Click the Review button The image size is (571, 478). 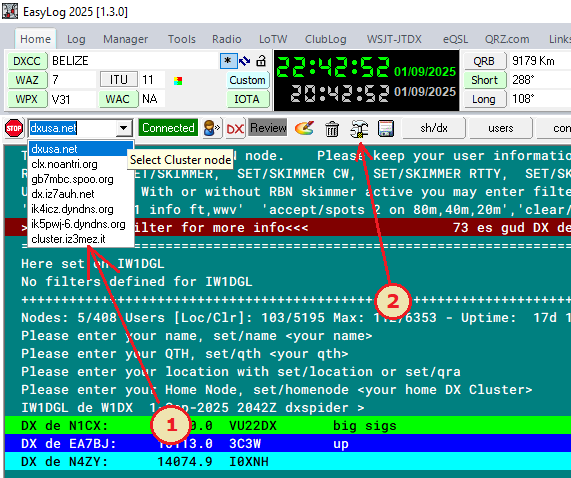[268, 128]
